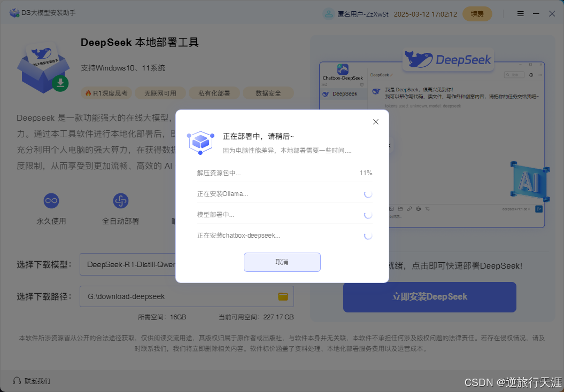Image resolution: width=564 pixels, height=392 pixels.
Task: Click the 立即安装DeepSeek button
Action: click(429, 297)
